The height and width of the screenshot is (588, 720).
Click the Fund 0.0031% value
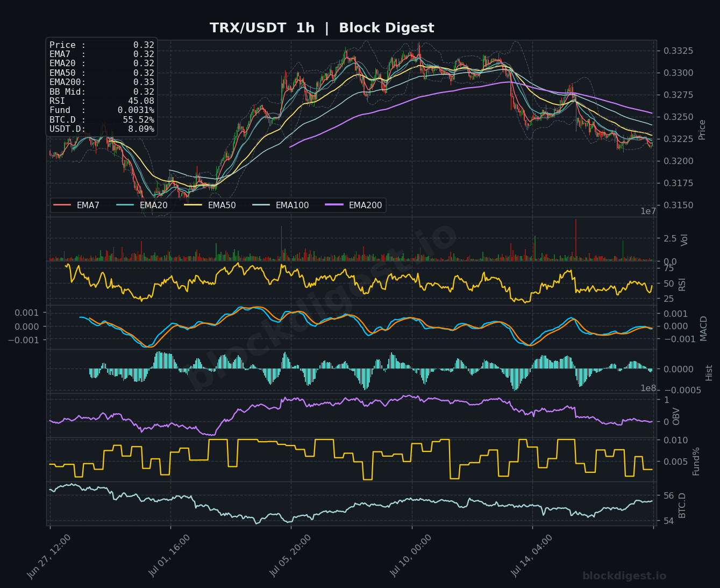click(136, 110)
